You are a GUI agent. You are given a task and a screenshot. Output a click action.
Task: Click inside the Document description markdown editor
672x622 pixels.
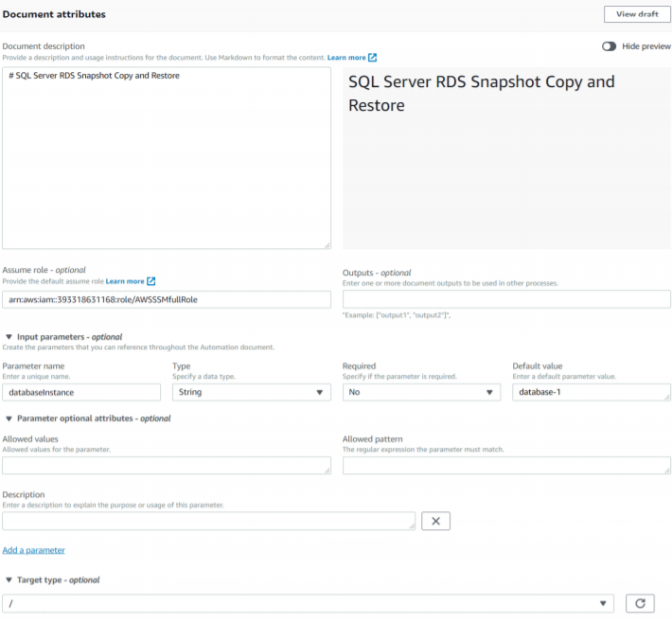click(167, 158)
